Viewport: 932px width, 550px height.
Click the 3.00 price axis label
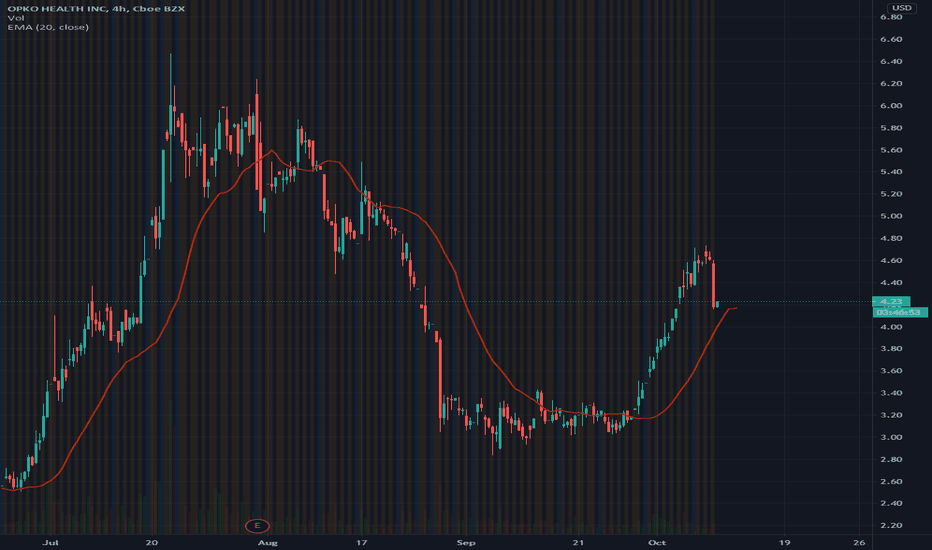pos(891,437)
